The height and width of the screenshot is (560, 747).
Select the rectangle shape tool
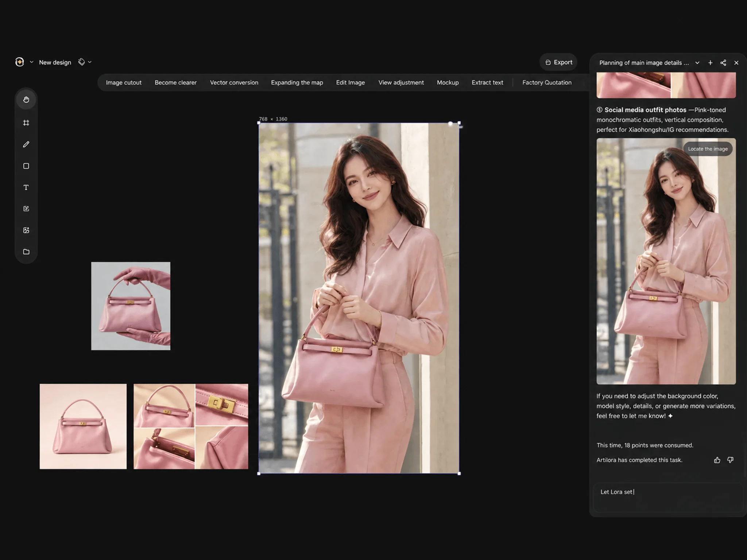(26, 166)
